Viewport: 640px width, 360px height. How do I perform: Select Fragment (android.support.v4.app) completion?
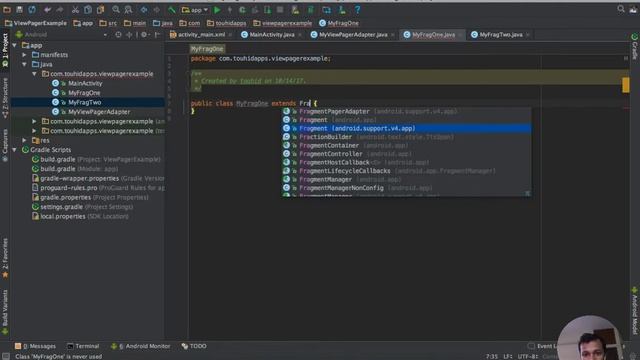point(407,128)
